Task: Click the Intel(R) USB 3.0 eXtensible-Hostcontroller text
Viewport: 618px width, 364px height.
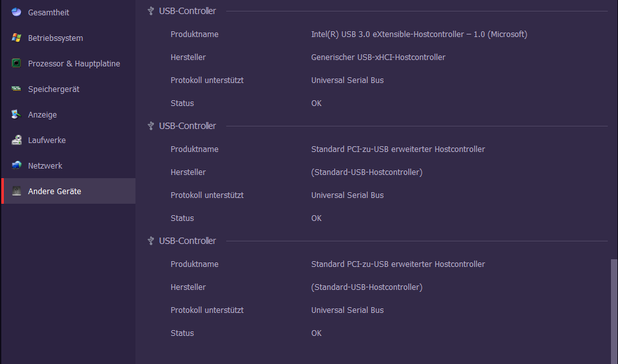Action: click(x=419, y=34)
